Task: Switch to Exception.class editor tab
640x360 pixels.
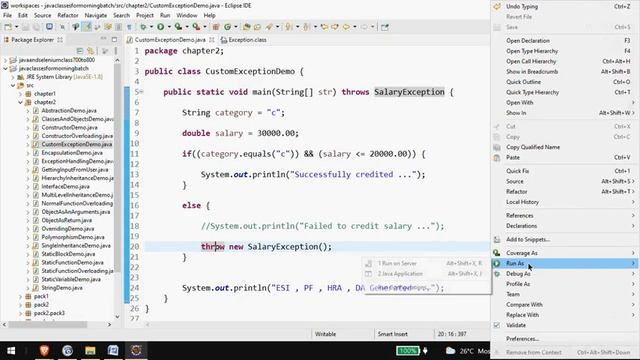Action: click(x=244, y=40)
